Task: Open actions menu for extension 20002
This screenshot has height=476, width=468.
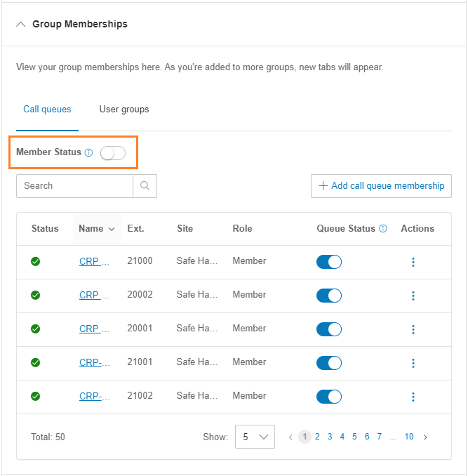Action: [413, 296]
